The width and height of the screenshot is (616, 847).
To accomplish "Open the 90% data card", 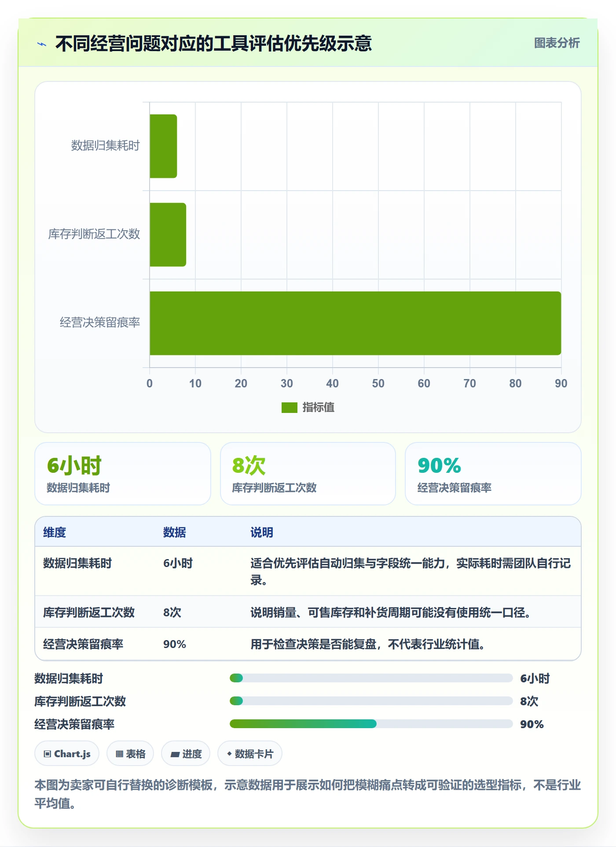I will point(493,474).
